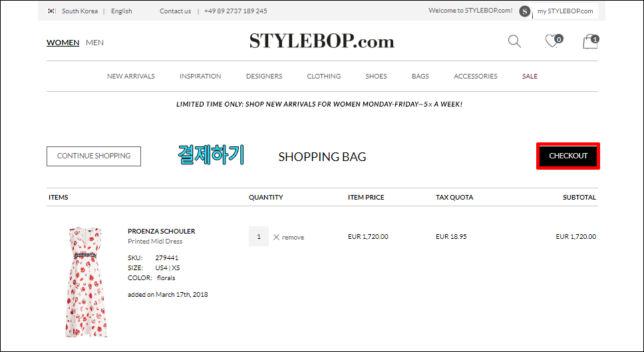Click SUBTOTAL column header
Image resolution: width=644 pixels, height=352 pixels.
coord(579,198)
